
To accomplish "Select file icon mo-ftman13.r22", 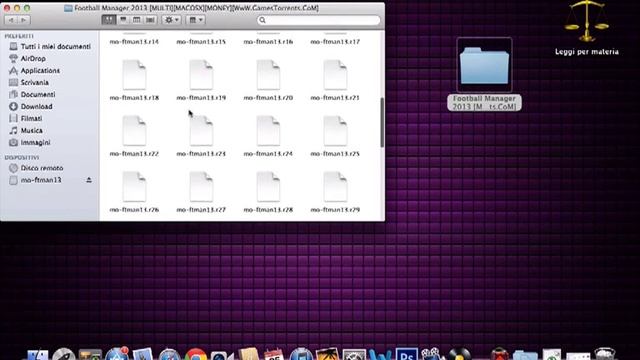I will pos(134,131).
